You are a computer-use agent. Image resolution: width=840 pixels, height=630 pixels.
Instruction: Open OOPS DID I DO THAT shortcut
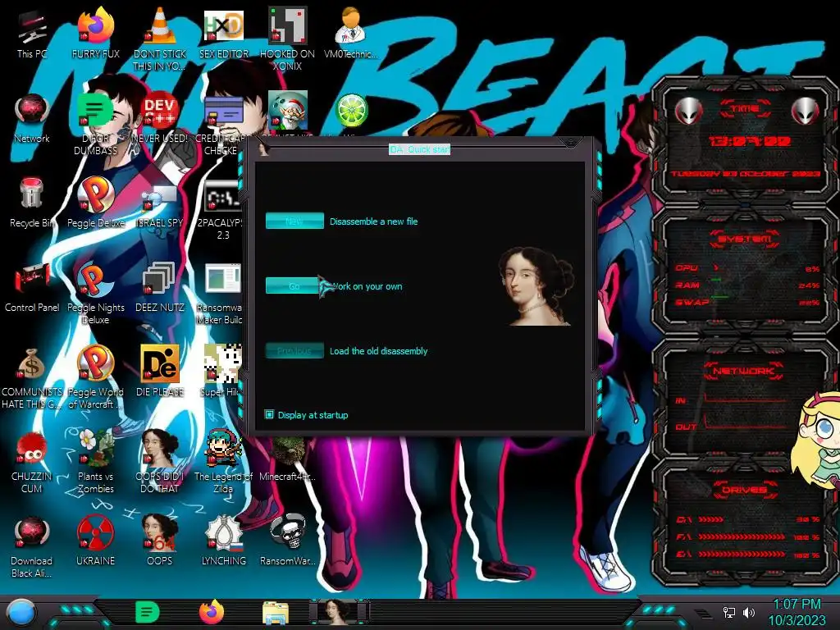point(160,462)
